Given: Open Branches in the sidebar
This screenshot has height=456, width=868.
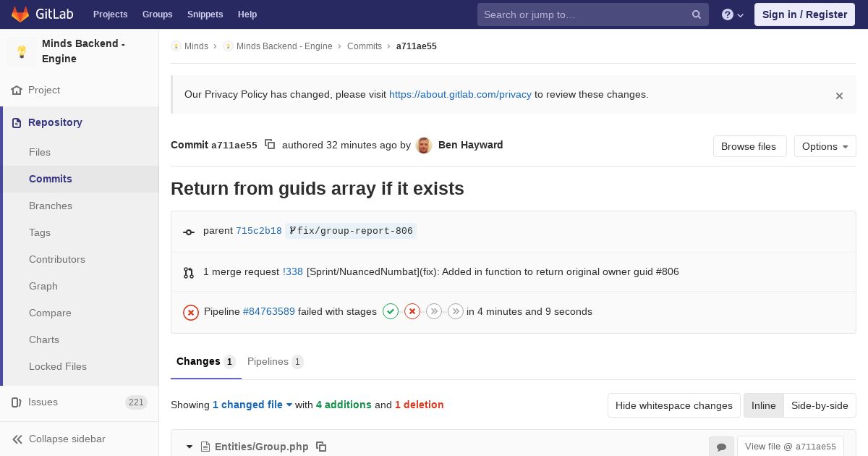Looking at the screenshot, I should pyautogui.click(x=51, y=206).
